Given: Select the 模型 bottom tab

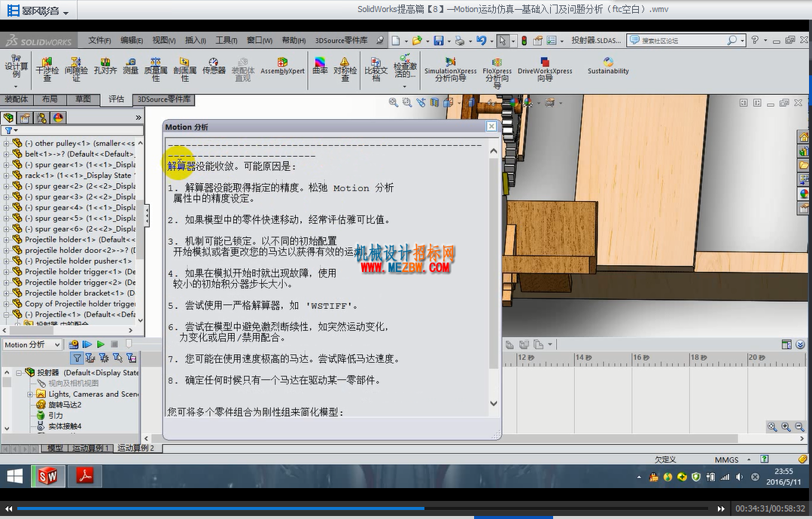Looking at the screenshot, I should pyautogui.click(x=55, y=448).
